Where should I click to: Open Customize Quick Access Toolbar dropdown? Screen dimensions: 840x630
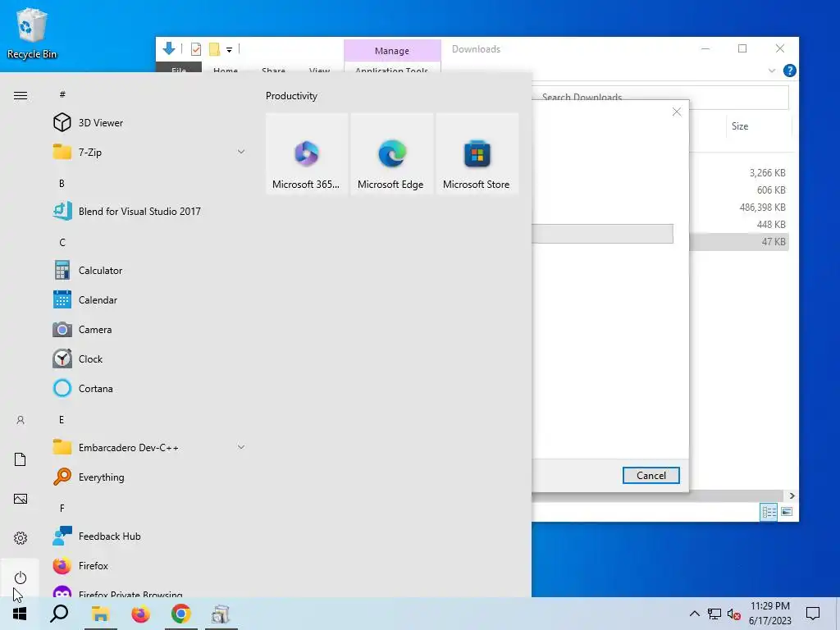(230, 50)
